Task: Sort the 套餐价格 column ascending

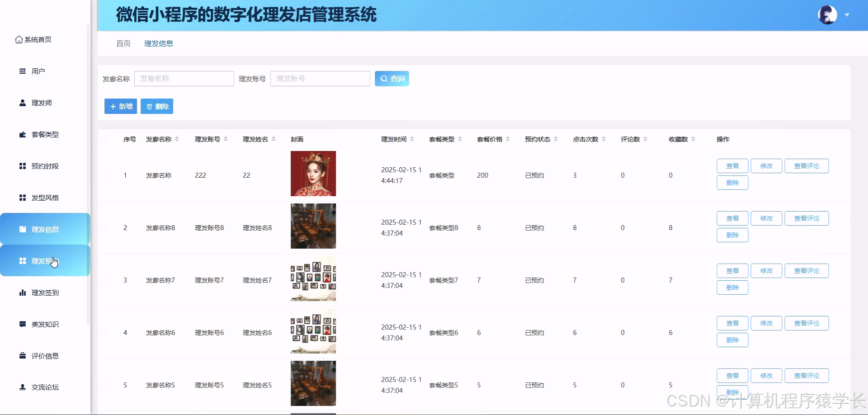Action: 509,137
